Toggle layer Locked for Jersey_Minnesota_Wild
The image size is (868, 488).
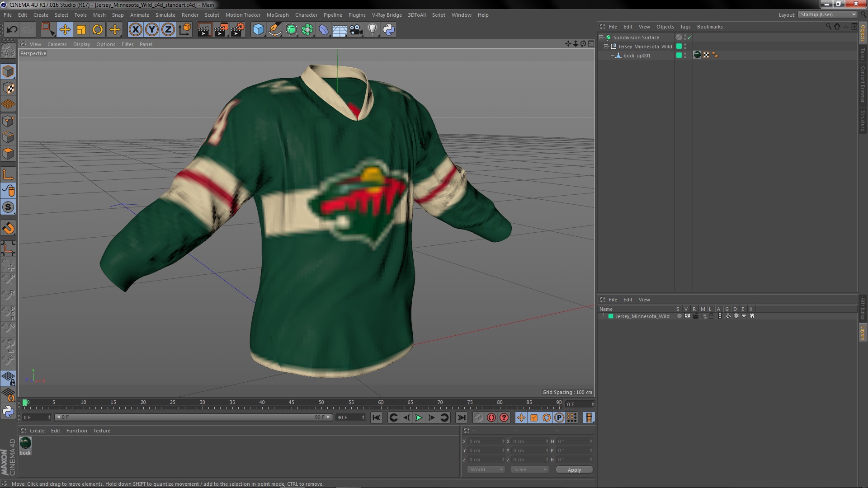(711, 316)
